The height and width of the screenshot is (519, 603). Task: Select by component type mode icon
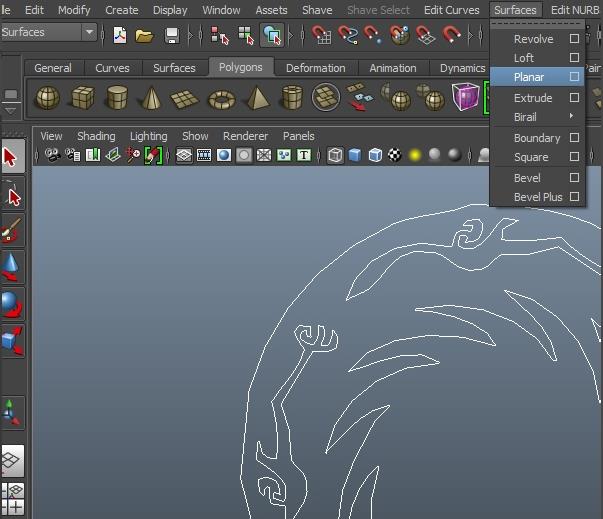pyautogui.click(x=272, y=35)
